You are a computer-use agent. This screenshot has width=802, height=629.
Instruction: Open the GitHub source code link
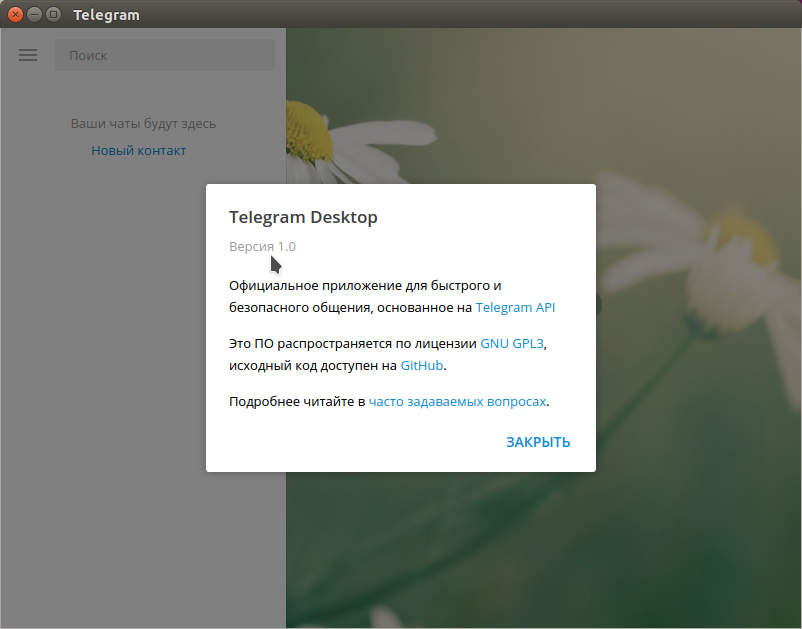[x=421, y=366]
